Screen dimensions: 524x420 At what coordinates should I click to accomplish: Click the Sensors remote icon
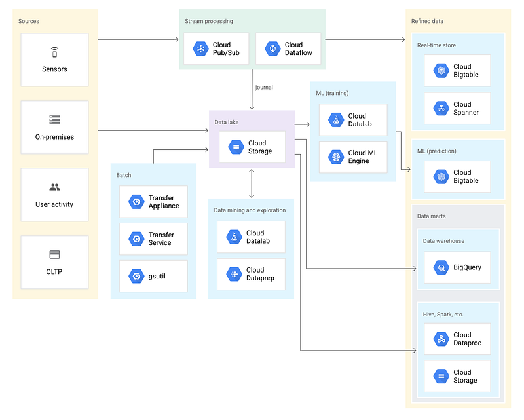(x=54, y=52)
